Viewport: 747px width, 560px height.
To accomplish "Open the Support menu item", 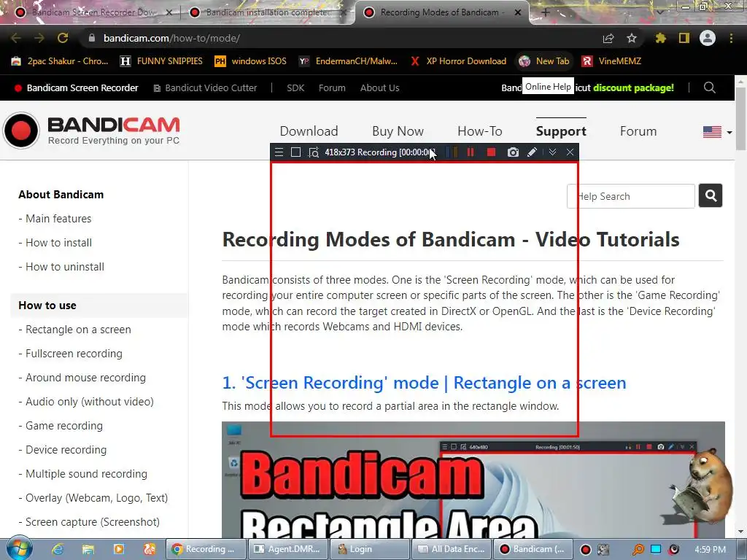I will (561, 131).
